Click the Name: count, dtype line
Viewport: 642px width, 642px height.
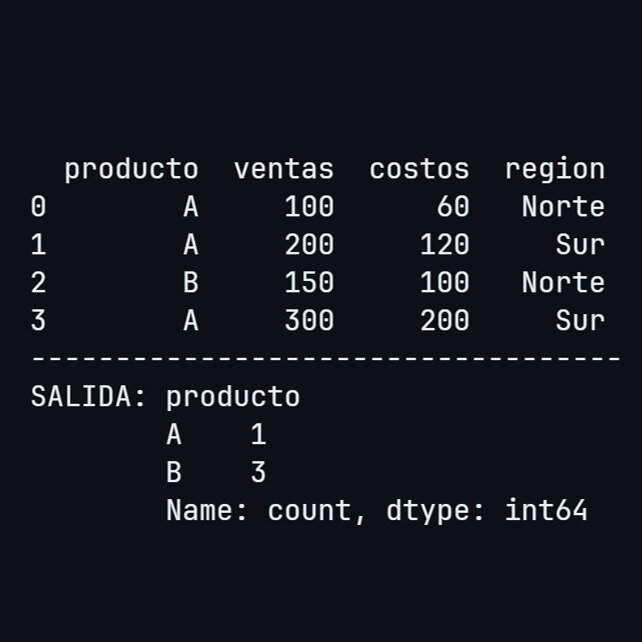(x=377, y=511)
